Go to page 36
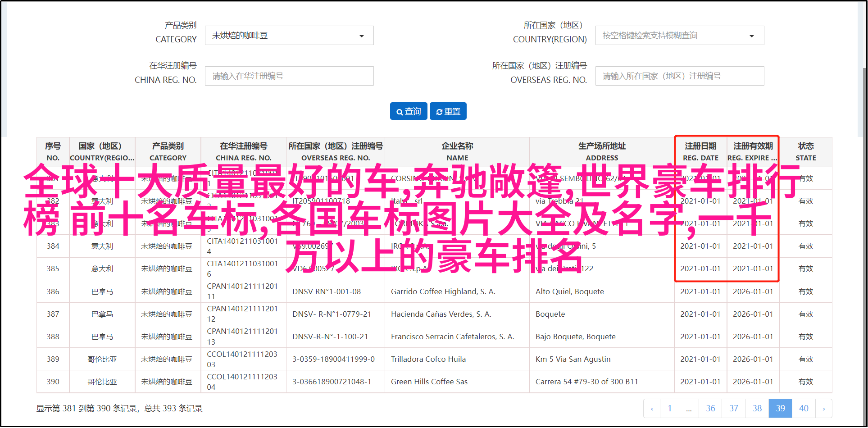This screenshot has height=428, width=868. 710,409
